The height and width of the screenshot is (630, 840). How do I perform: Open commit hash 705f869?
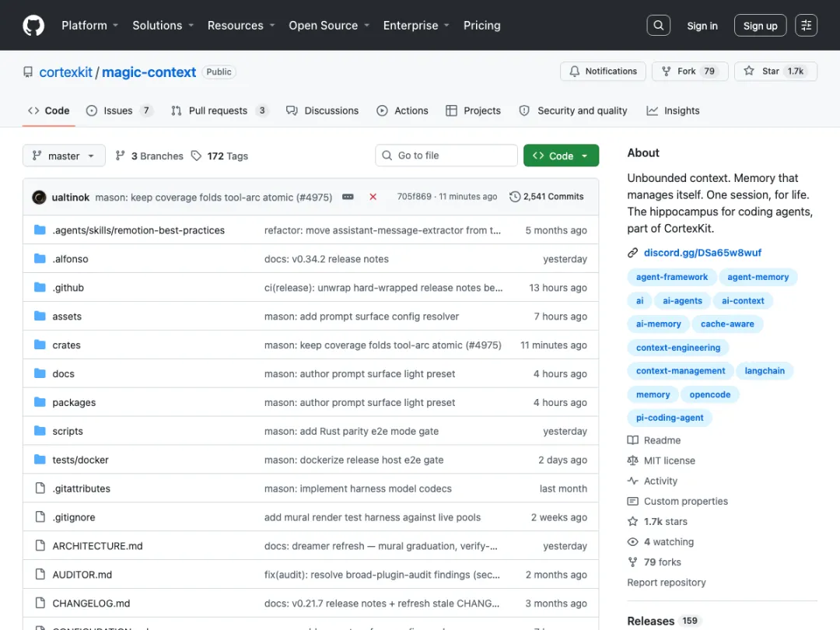[x=414, y=197]
